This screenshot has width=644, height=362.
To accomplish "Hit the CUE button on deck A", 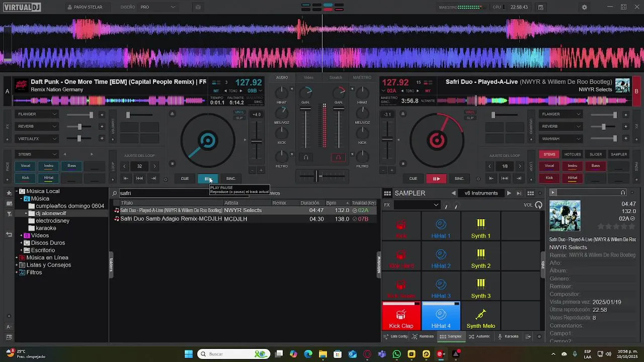I will pyautogui.click(x=185, y=178).
